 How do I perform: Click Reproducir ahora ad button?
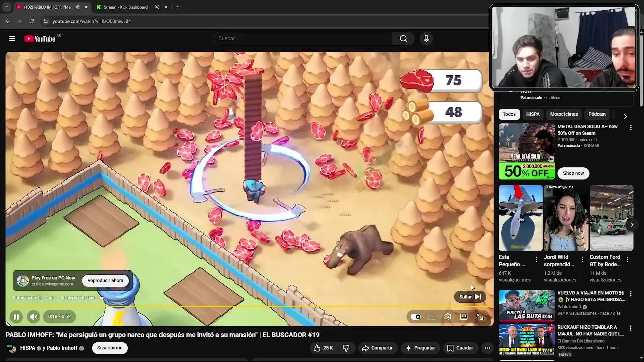tap(105, 280)
